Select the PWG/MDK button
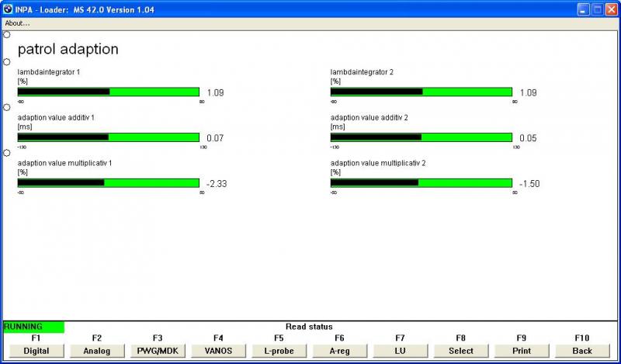Screen dimensions: 621x364 [x=158, y=351]
